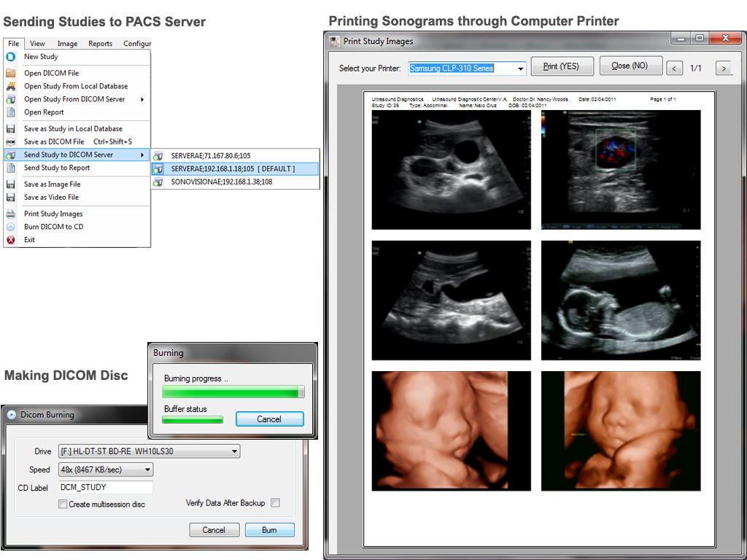
Task: Click the New Study menu icon
Action: click(10, 57)
